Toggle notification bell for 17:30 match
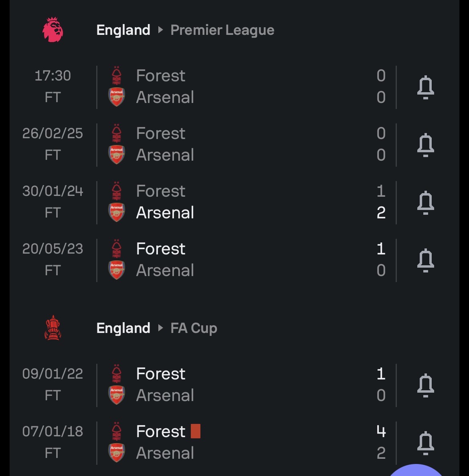The image size is (469, 476). pos(425,87)
